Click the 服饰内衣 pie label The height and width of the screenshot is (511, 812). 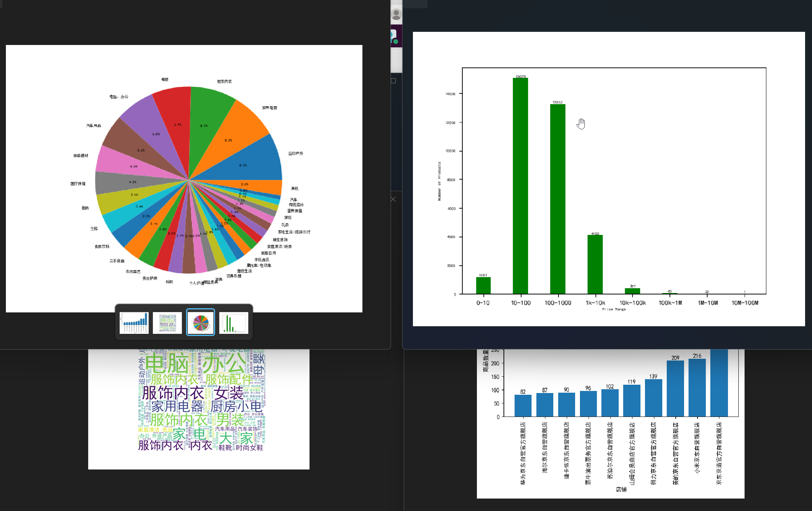[224, 82]
